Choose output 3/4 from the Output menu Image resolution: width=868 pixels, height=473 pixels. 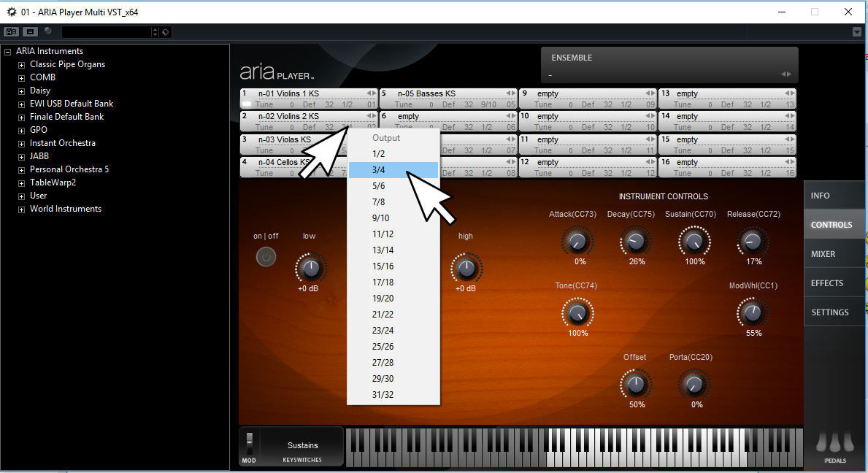pos(393,170)
